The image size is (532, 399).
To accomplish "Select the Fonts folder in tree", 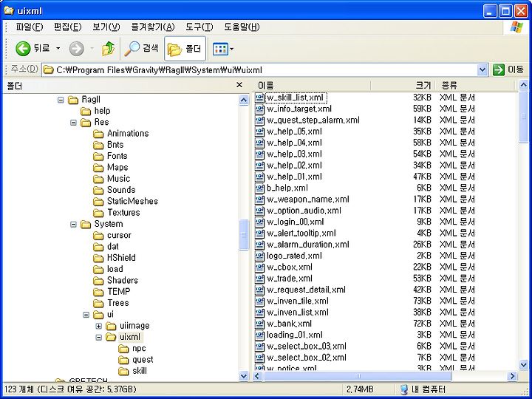I will (117, 156).
